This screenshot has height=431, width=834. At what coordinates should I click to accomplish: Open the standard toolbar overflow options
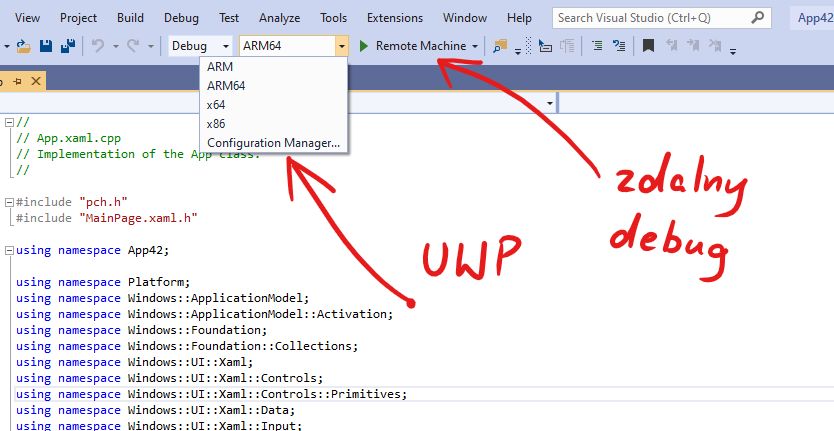[518, 52]
